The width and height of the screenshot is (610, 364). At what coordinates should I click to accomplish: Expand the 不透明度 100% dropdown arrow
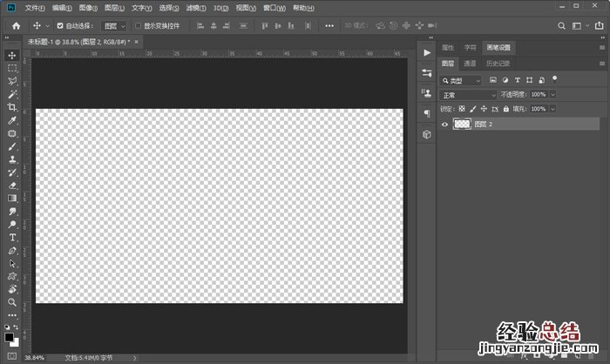click(552, 94)
